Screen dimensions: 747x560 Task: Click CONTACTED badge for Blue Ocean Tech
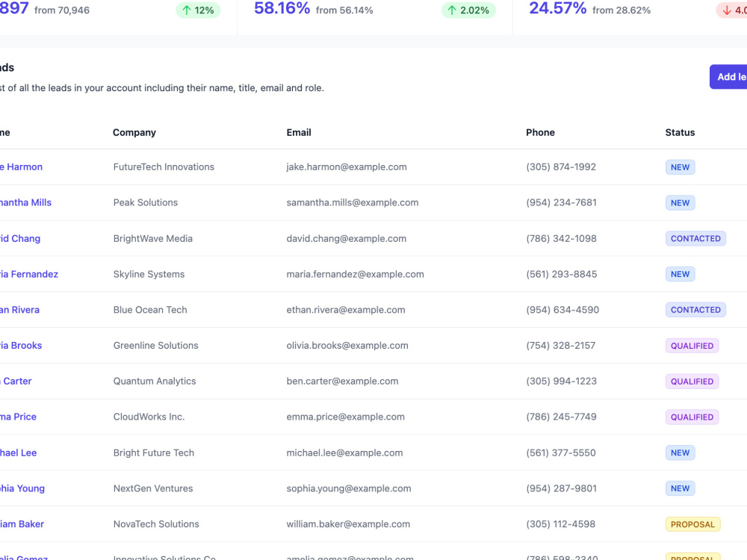695,310
